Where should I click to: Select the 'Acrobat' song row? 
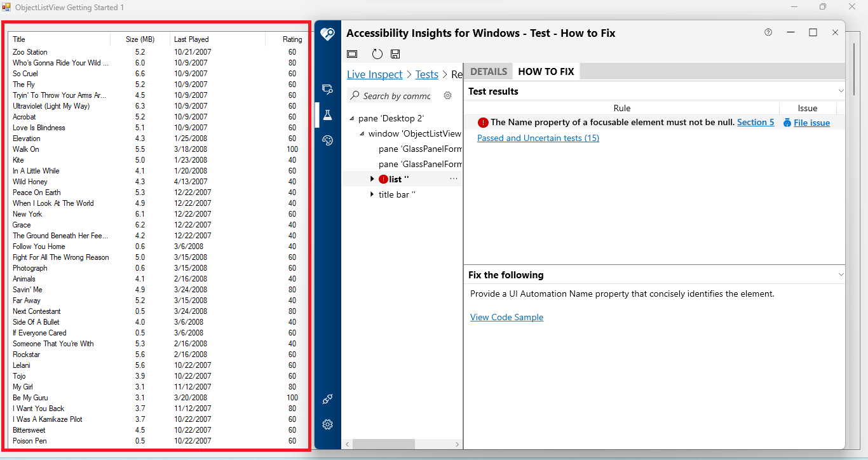point(157,117)
